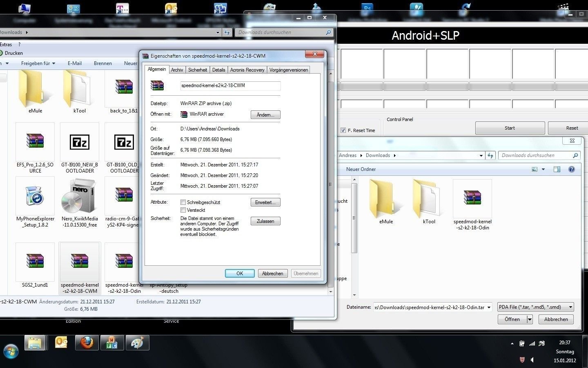Click Zulassen to unblock the file

(265, 221)
